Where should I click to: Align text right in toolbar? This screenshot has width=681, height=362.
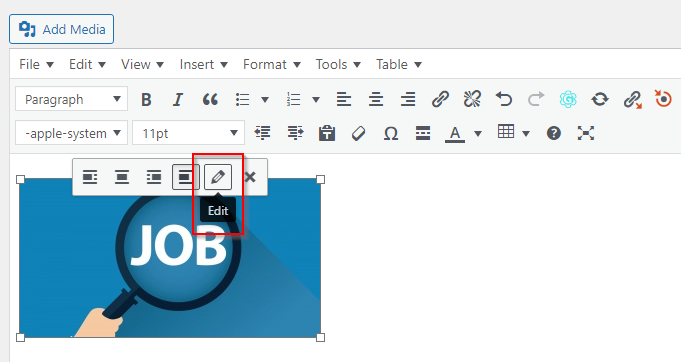(408, 99)
